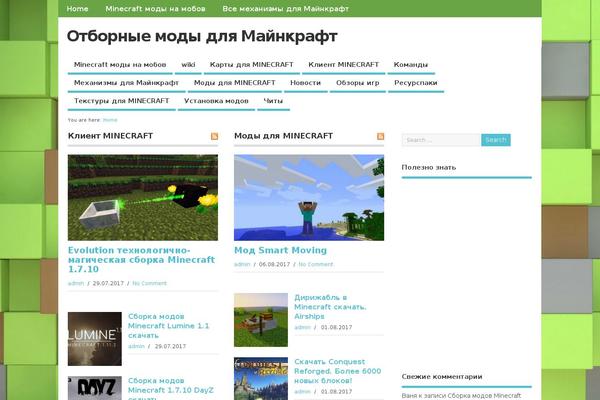The height and width of the screenshot is (400, 600).
Task: Open Клиент MINECRAFT menu category
Action: pyautogui.click(x=343, y=65)
